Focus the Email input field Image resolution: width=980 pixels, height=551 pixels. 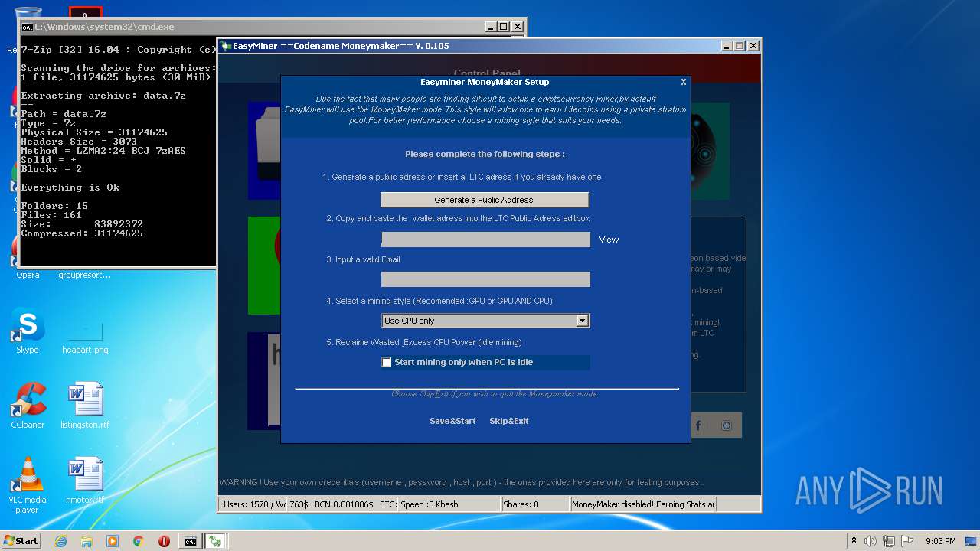tap(485, 279)
